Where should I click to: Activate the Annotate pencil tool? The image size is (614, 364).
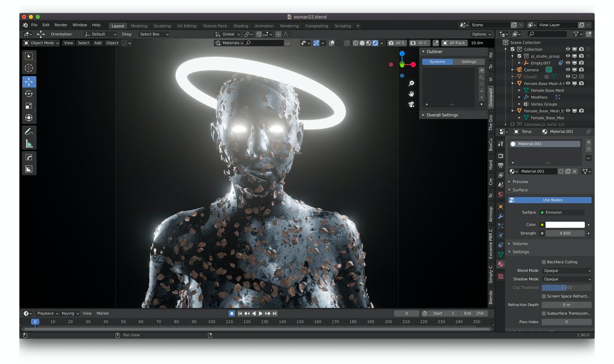(29, 131)
